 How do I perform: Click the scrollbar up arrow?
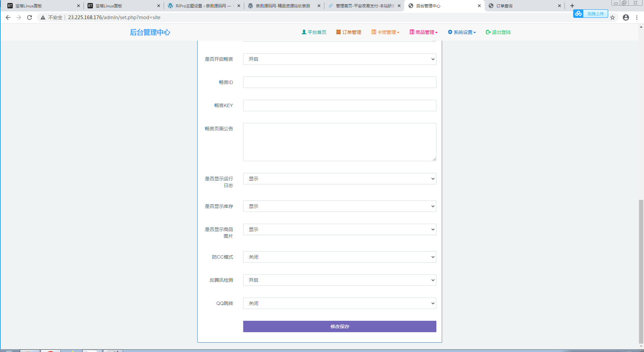click(x=641, y=27)
